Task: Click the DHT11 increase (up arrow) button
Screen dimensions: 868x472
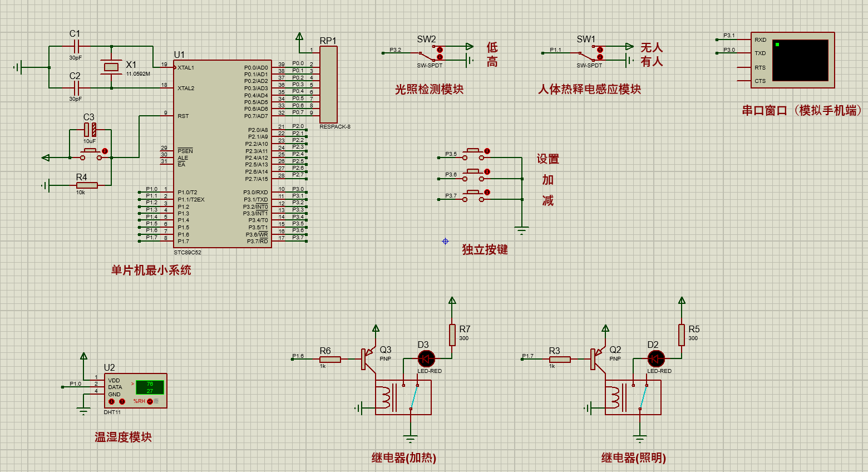Action: (122, 401)
